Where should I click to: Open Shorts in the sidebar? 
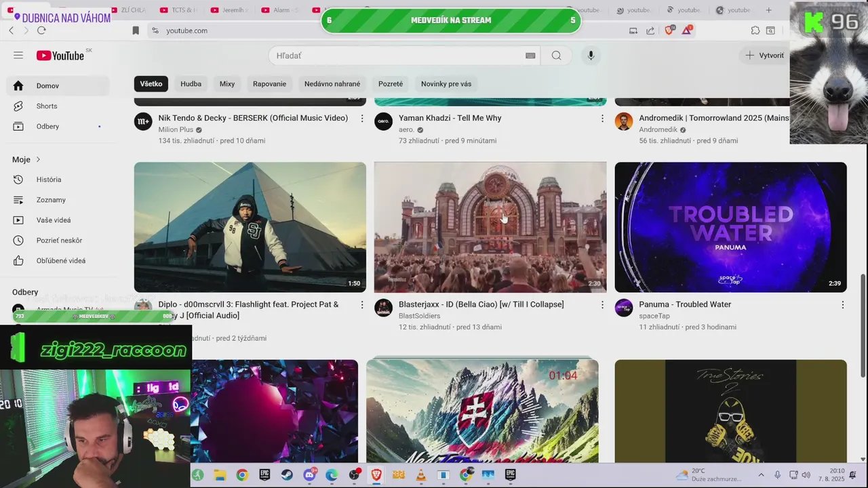tap(58, 106)
